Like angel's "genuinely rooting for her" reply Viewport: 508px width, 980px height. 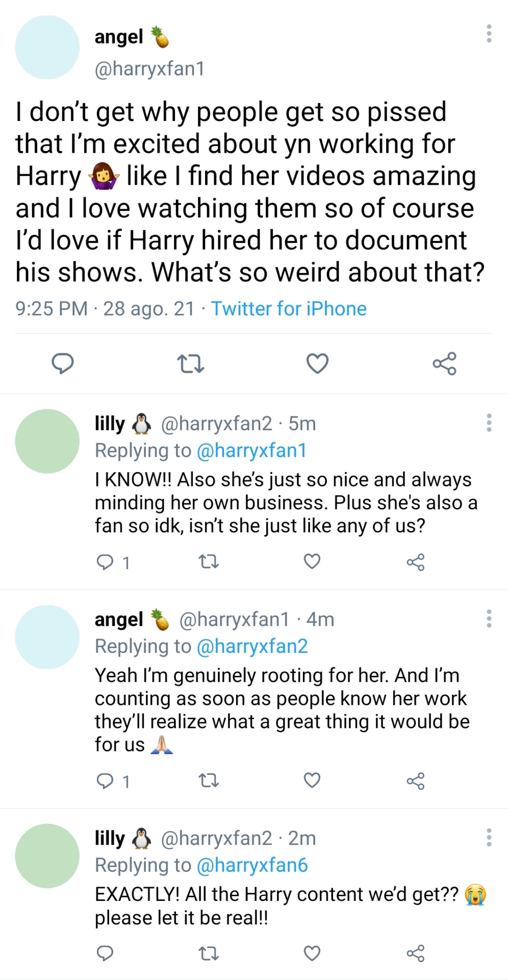point(312,780)
